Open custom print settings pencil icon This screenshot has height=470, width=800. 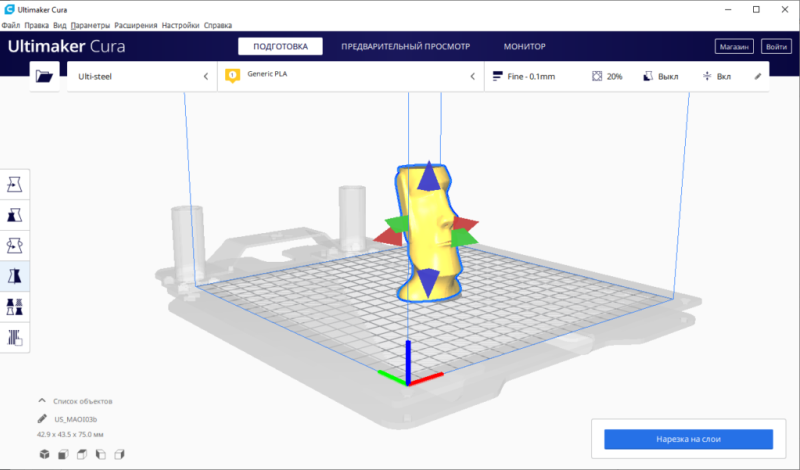point(758,77)
